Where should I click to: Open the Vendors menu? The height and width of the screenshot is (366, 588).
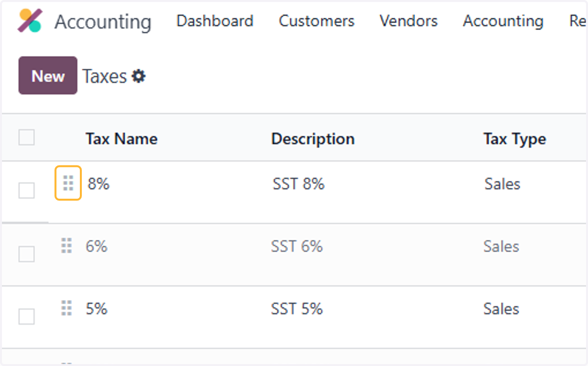pos(409,21)
